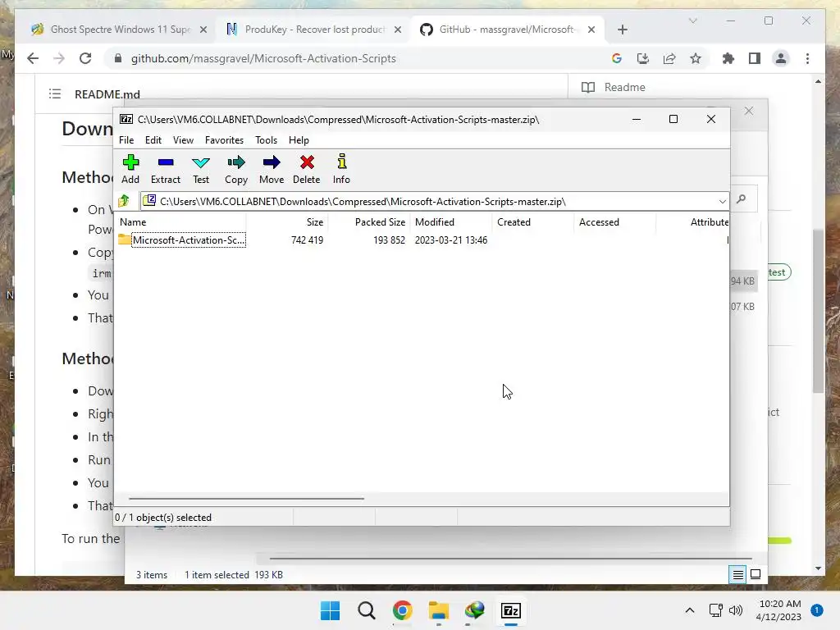Open the tab search chevron in Chrome
Screen dimensions: 840x630
(x=692, y=21)
